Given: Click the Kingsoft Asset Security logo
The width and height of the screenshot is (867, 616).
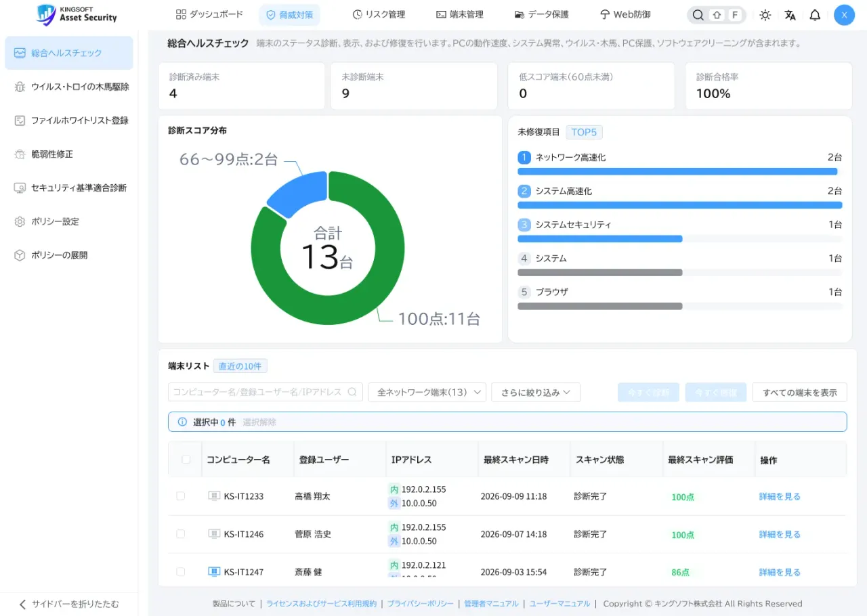Looking at the screenshot, I should point(77,14).
